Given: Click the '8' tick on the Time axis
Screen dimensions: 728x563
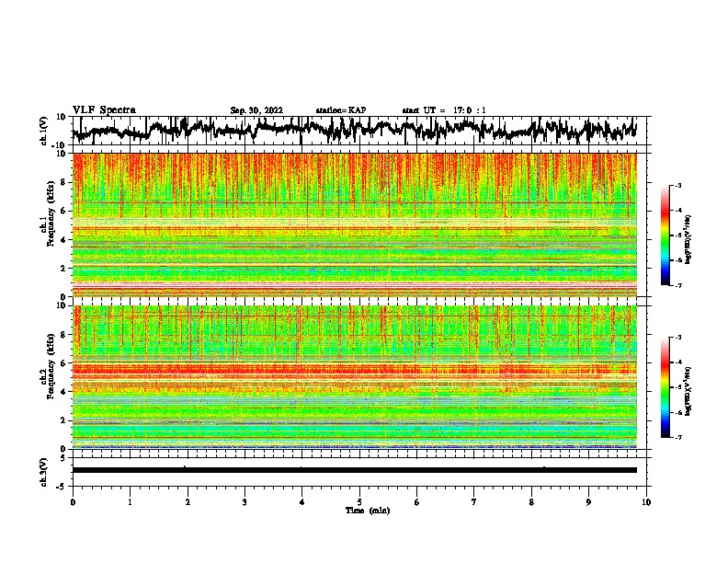Looking at the screenshot, I should click(x=531, y=502).
